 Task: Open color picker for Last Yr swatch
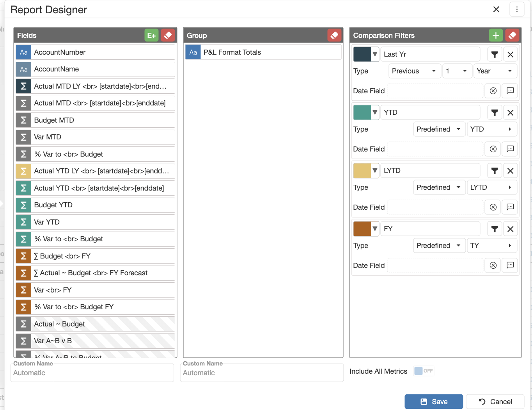point(366,54)
